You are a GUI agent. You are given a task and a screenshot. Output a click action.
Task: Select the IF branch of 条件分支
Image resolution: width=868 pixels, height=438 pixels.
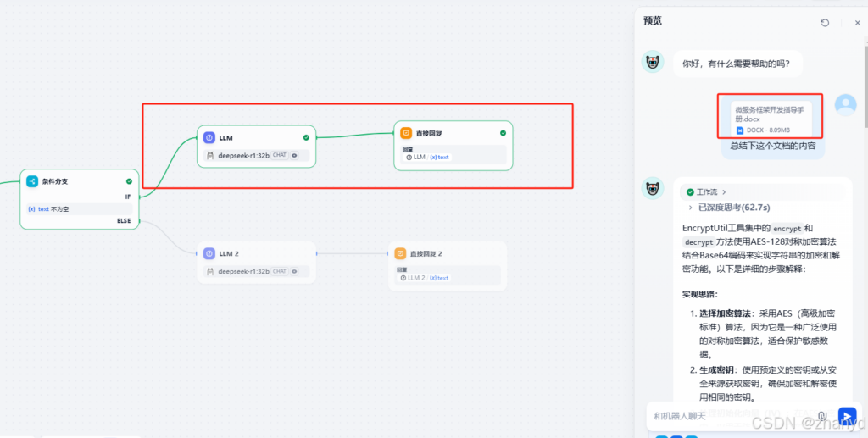[x=128, y=197]
